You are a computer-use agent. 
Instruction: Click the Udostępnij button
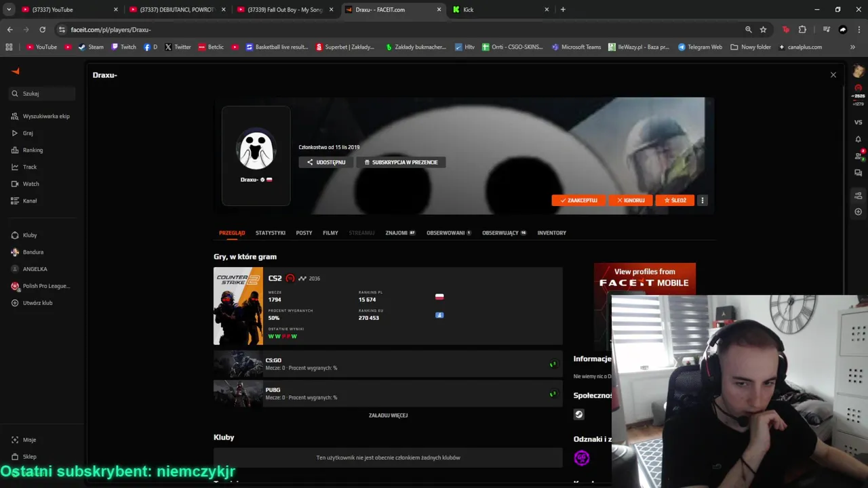point(325,163)
